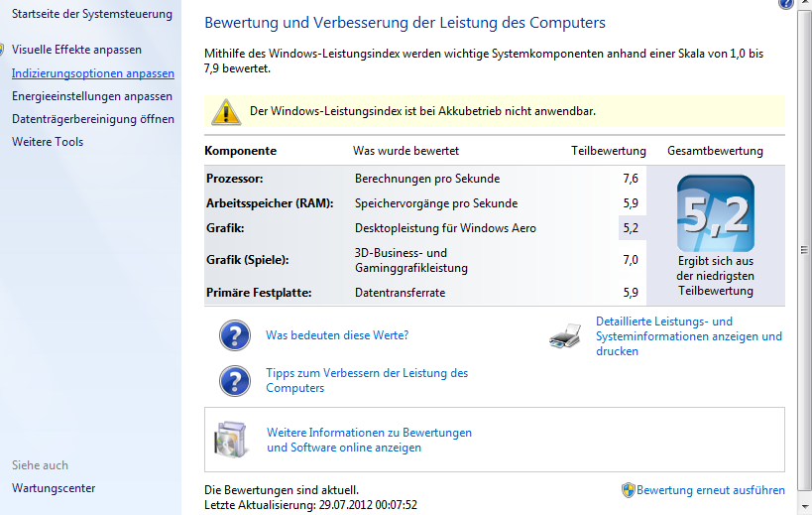Click 'Desktopleistung für Windows Aero' text
812x515 pixels.
(x=445, y=228)
